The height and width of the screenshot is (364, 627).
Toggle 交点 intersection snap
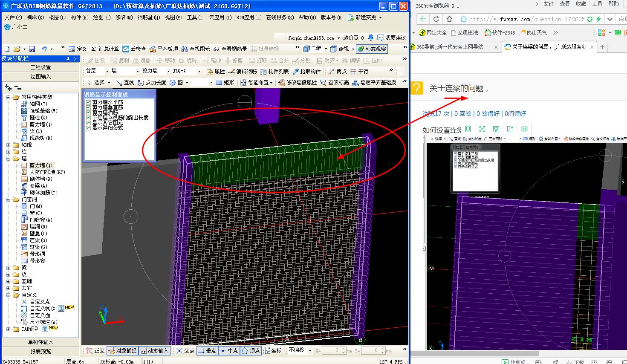click(x=185, y=350)
